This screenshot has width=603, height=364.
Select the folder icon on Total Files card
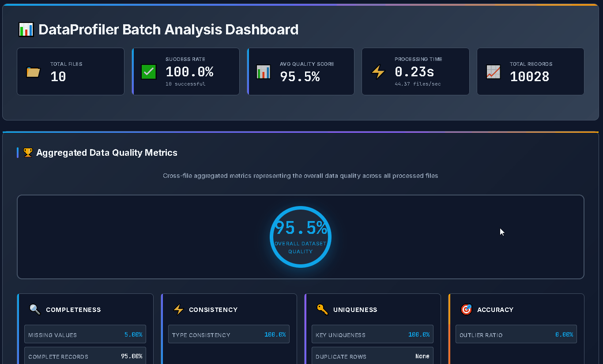tap(33, 71)
